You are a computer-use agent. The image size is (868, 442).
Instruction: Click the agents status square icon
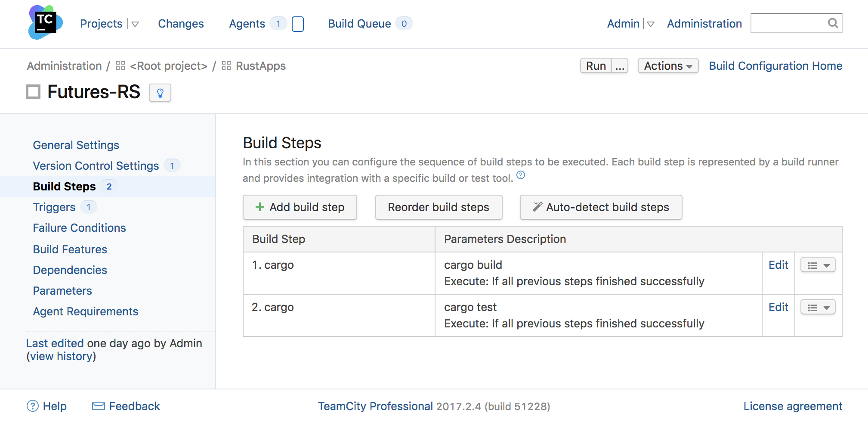[298, 24]
